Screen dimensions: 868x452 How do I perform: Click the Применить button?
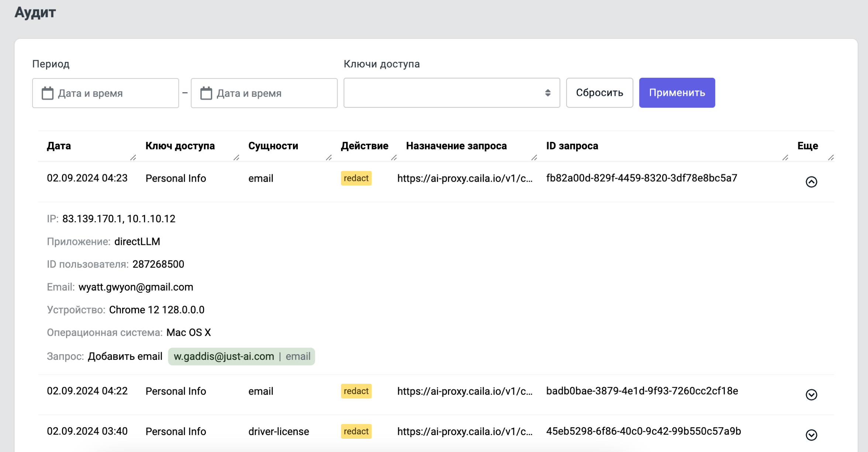coord(677,93)
